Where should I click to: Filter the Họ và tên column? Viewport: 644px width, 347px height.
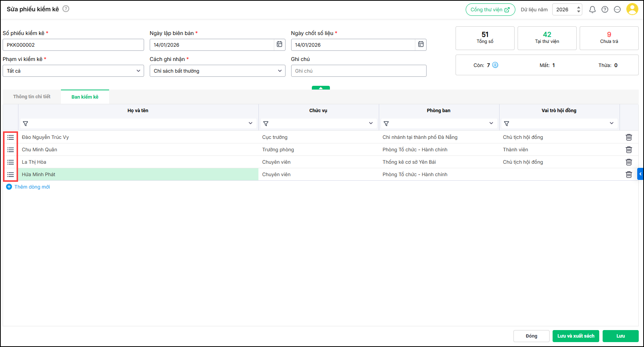pyautogui.click(x=26, y=123)
